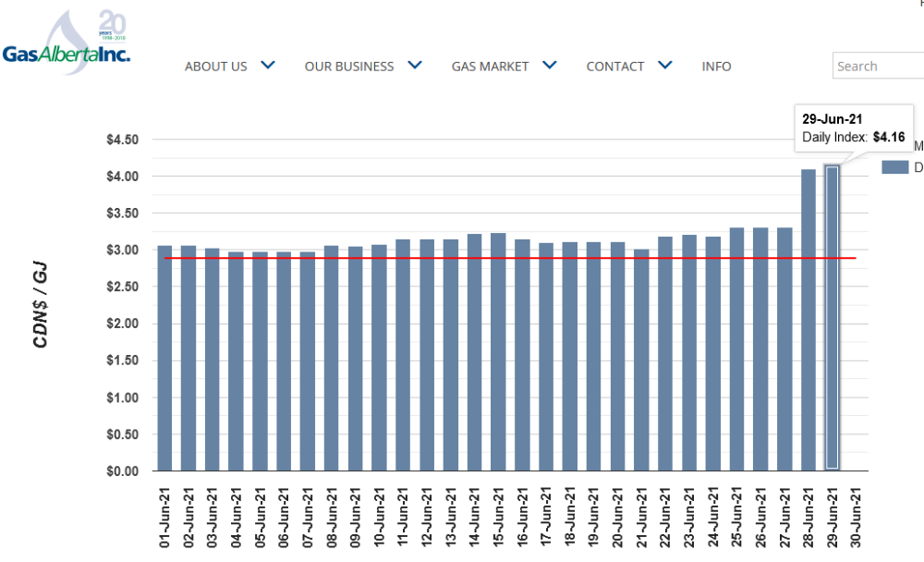Expand the Gas Market dropdown chevron
Viewport: 924px width, 562px height.
click(550, 66)
